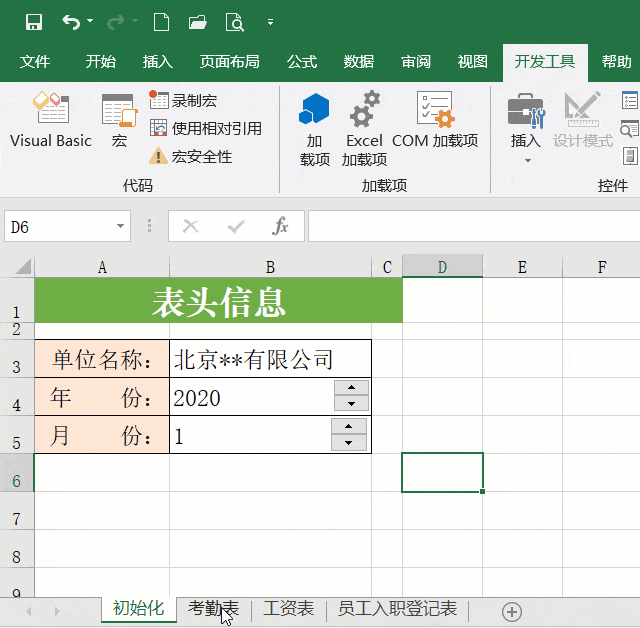Expand the undo history dropdown arrow
The image size is (640, 628).
click(x=90, y=22)
